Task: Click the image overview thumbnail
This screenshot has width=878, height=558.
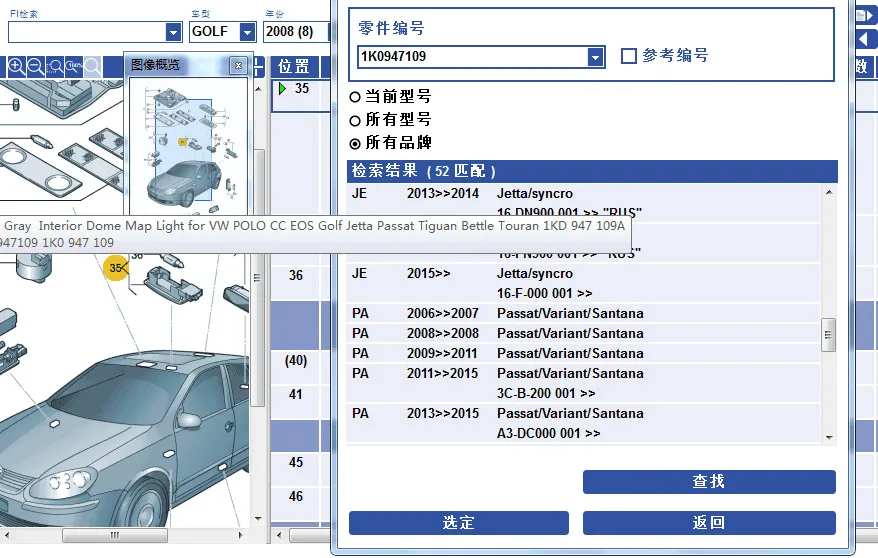Action: click(188, 147)
